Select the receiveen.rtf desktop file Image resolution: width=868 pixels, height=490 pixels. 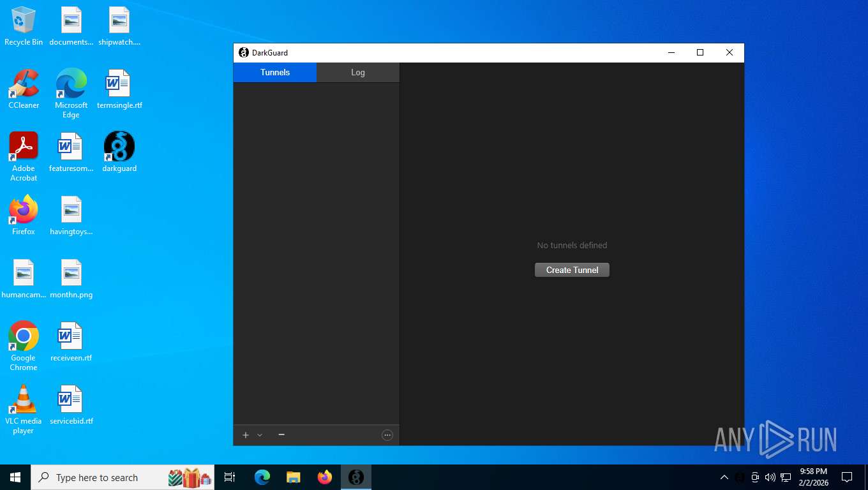71,342
